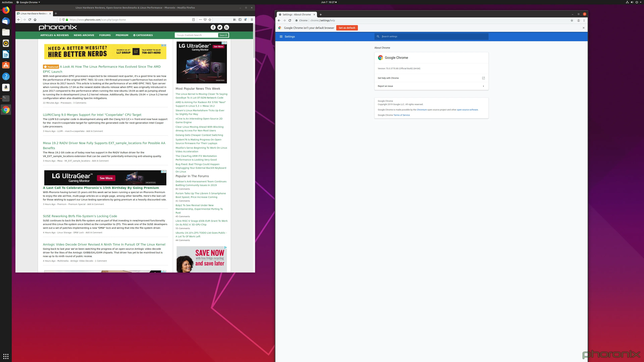
Task: Click the Search settings field in Chrome
Action: click(x=431, y=37)
